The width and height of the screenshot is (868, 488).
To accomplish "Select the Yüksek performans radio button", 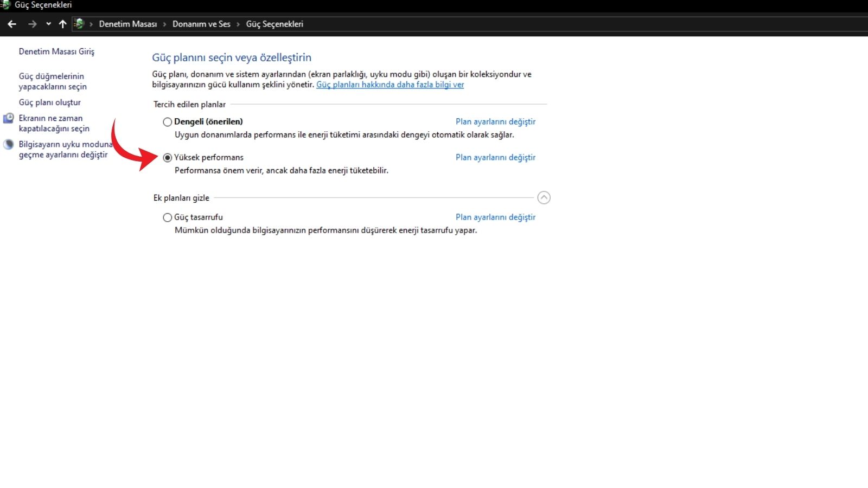I will (x=168, y=158).
